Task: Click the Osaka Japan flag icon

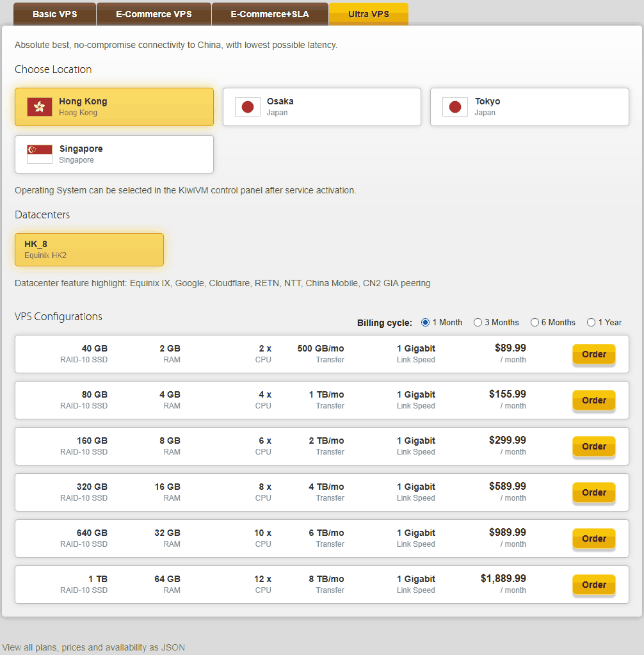Action: pos(248,107)
